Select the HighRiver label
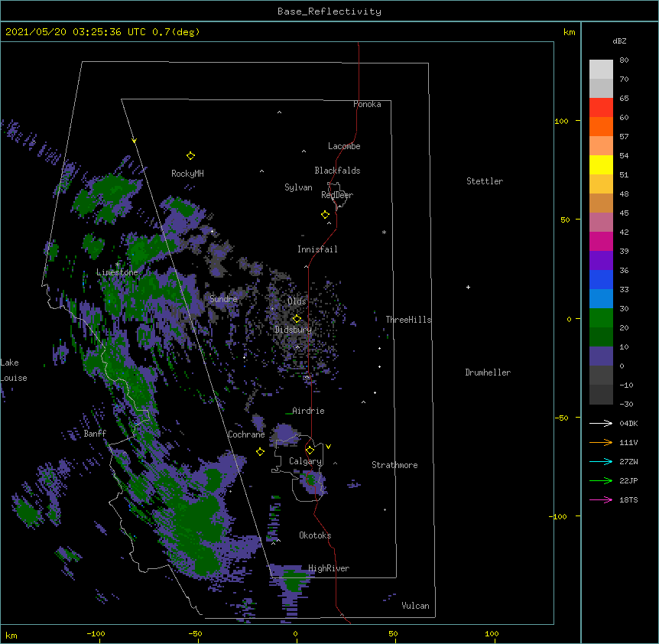 click(329, 568)
